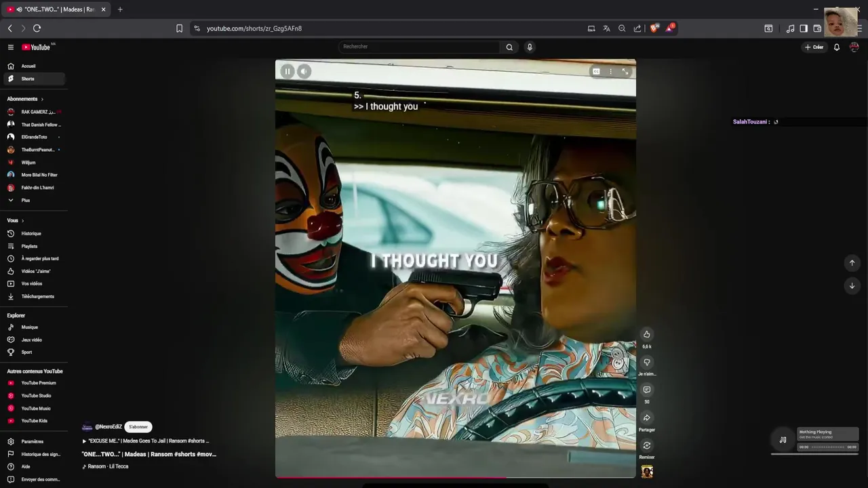Focus the Rechercher search field
This screenshot has width=868, height=488.
pyautogui.click(x=419, y=47)
